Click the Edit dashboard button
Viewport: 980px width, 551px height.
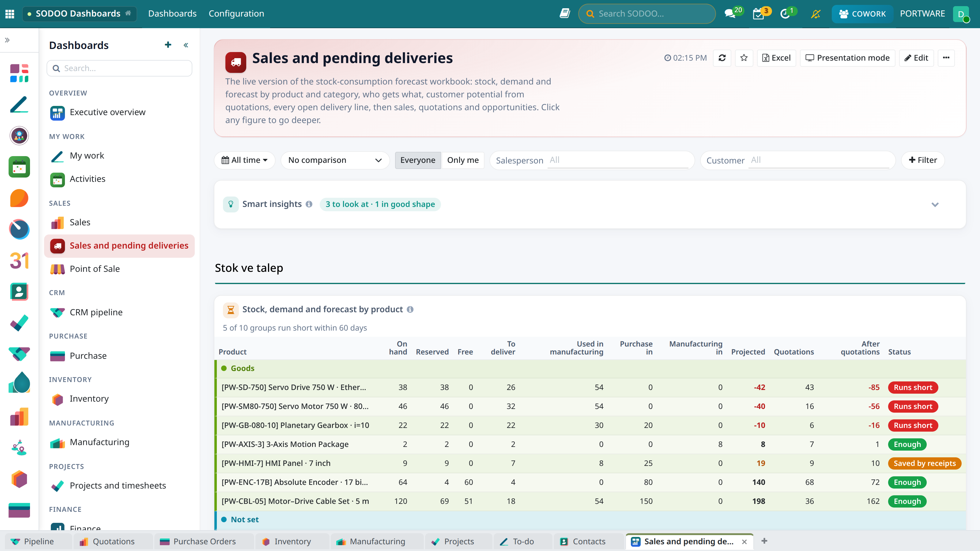pyautogui.click(x=916, y=58)
